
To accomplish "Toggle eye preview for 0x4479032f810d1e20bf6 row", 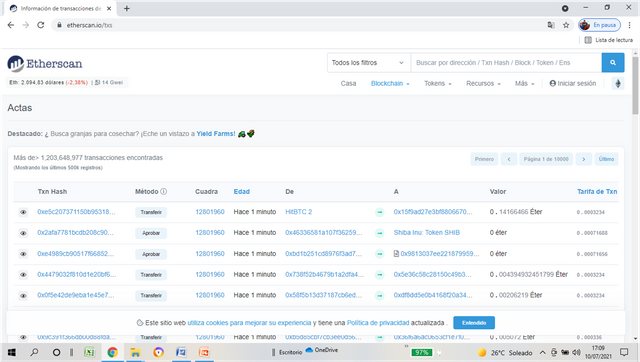I will coord(23,275).
